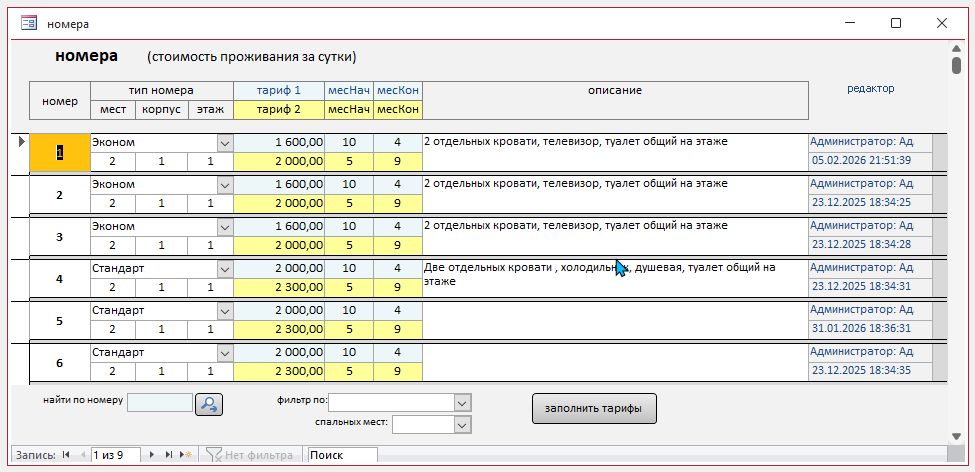Go to the previous record

tap(82, 455)
